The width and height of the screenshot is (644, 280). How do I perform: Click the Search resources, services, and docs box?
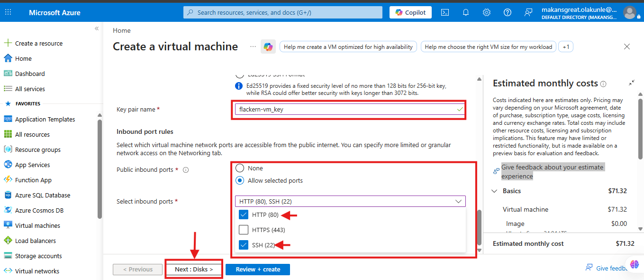[x=283, y=12]
